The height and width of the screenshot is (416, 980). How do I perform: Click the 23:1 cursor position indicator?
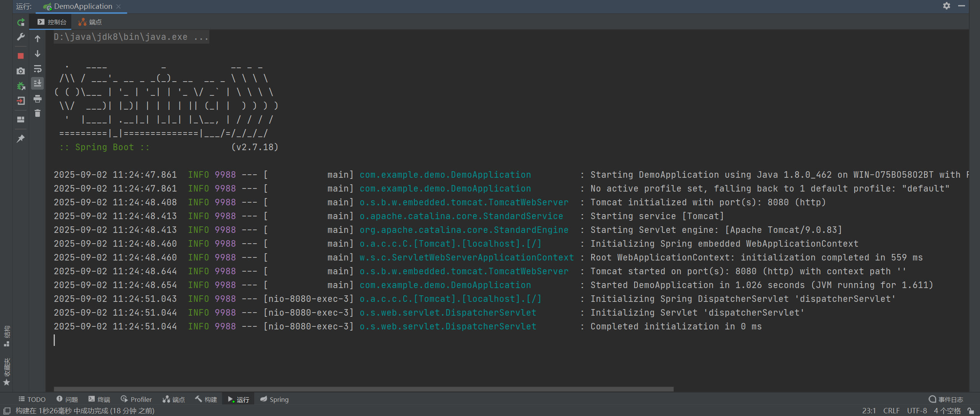pos(869,411)
